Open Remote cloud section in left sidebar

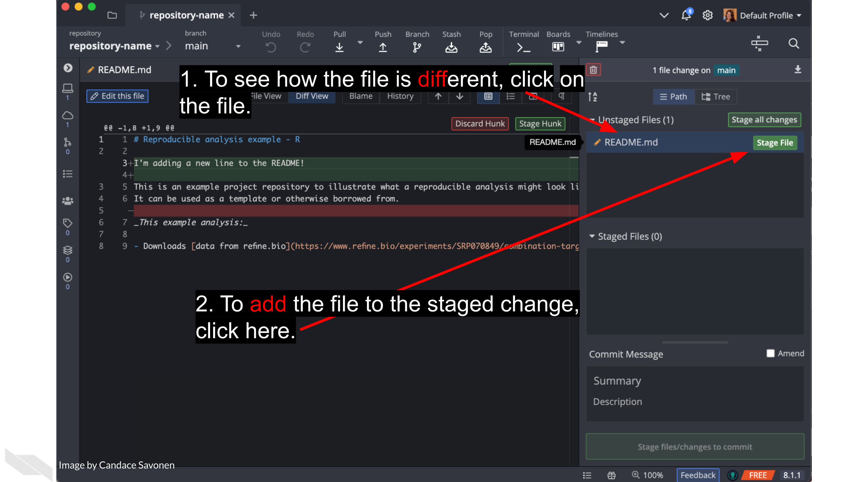tap(68, 119)
